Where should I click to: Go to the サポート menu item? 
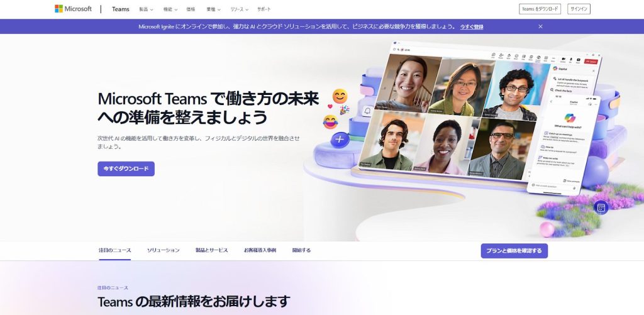(x=264, y=9)
